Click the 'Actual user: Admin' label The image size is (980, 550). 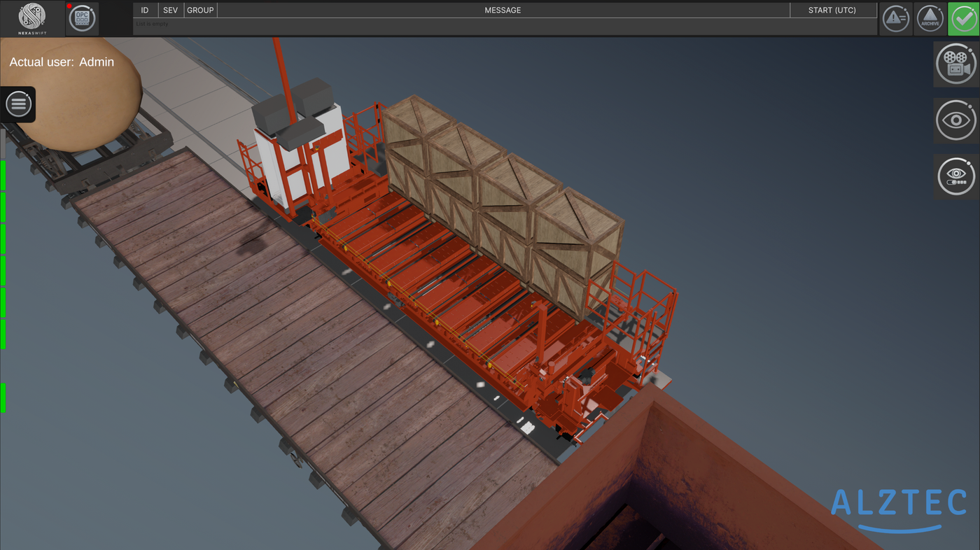click(x=62, y=62)
